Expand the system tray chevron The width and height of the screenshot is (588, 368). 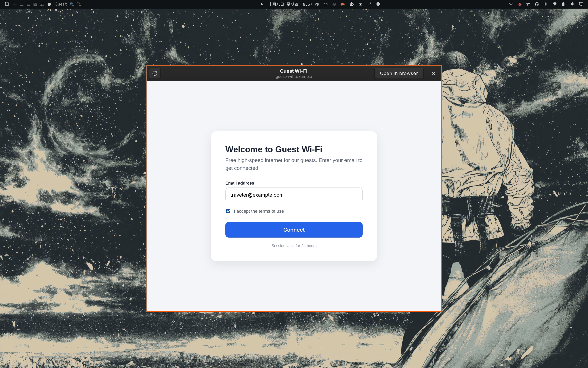pyautogui.click(x=511, y=4)
